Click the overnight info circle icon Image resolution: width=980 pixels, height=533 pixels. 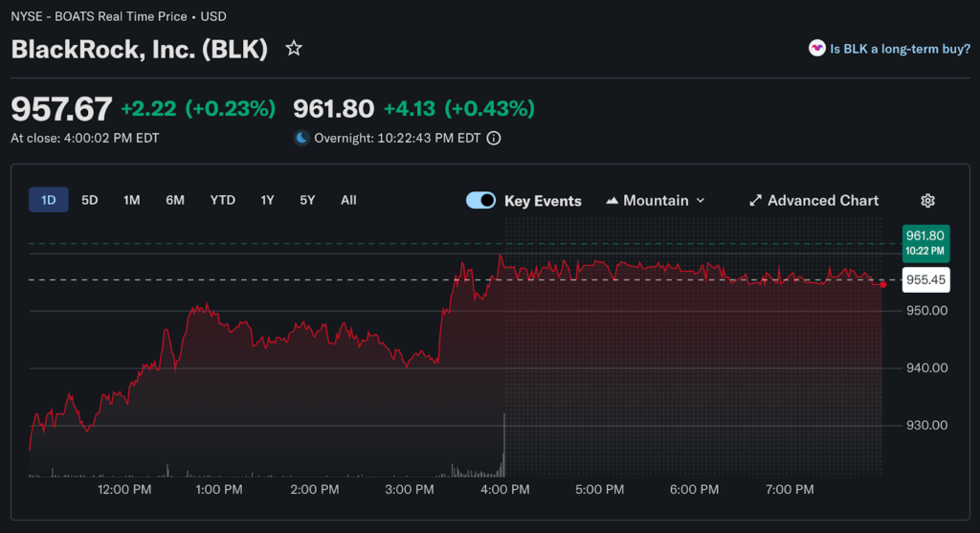[x=494, y=138]
